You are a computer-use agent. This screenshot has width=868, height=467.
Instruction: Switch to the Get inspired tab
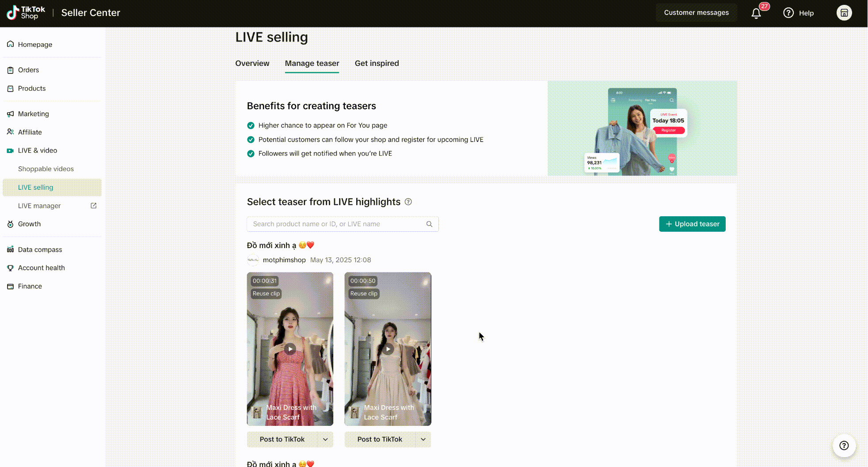[x=377, y=63]
